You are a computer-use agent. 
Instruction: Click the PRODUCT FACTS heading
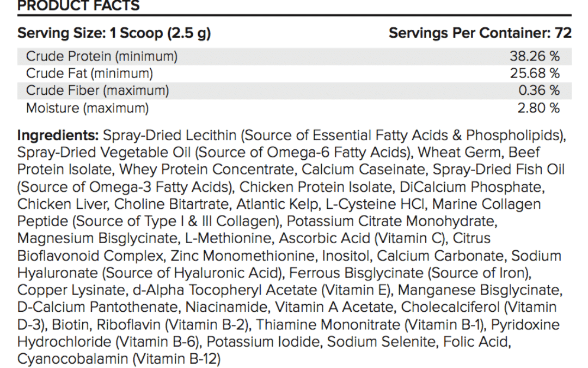78,5
